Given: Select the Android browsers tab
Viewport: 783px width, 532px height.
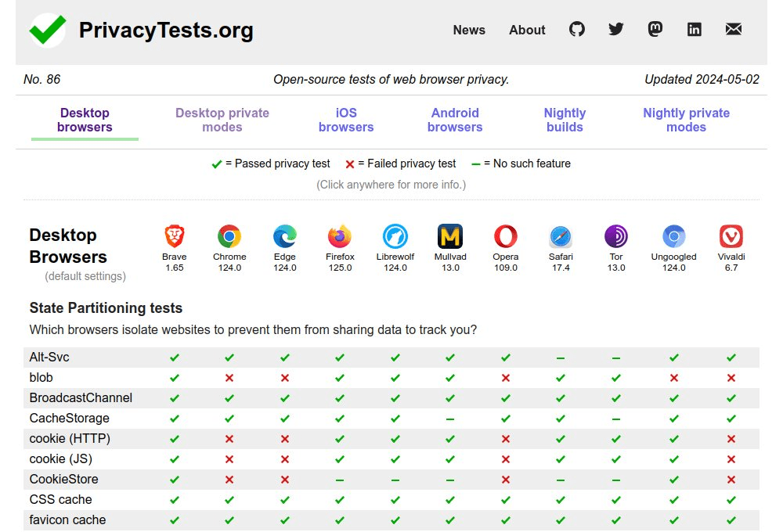Looking at the screenshot, I should pos(455,120).
